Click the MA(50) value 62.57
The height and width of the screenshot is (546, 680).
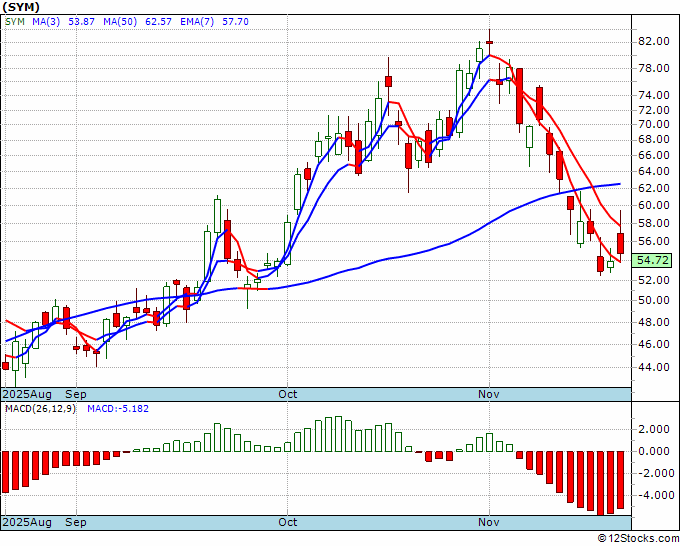click(158, 21)
